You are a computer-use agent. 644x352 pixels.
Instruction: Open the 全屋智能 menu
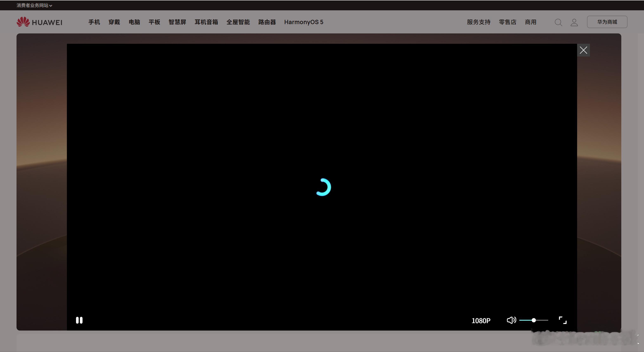click(238, 22)
